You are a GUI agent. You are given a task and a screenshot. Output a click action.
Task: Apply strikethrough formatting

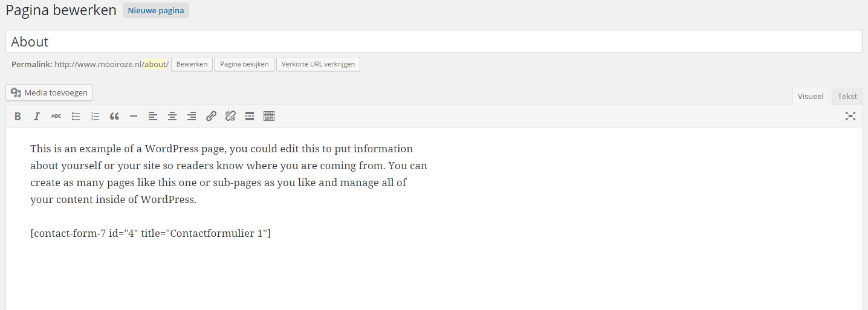(56, 116)
